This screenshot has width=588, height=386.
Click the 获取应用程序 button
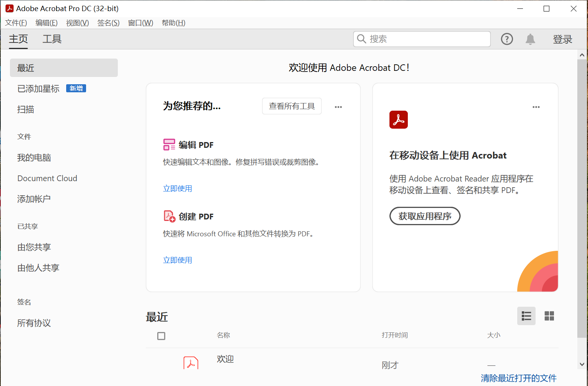pos(425,216)
